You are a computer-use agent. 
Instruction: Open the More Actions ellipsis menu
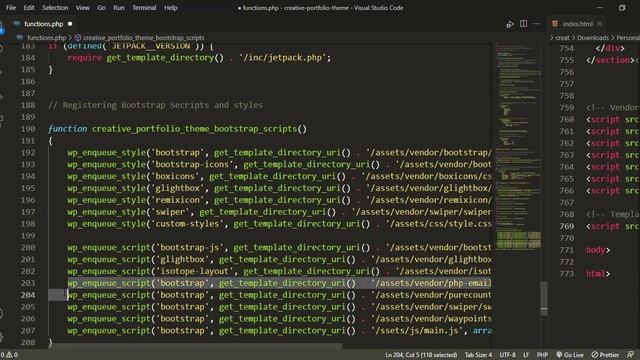click(x=536, y=24)
